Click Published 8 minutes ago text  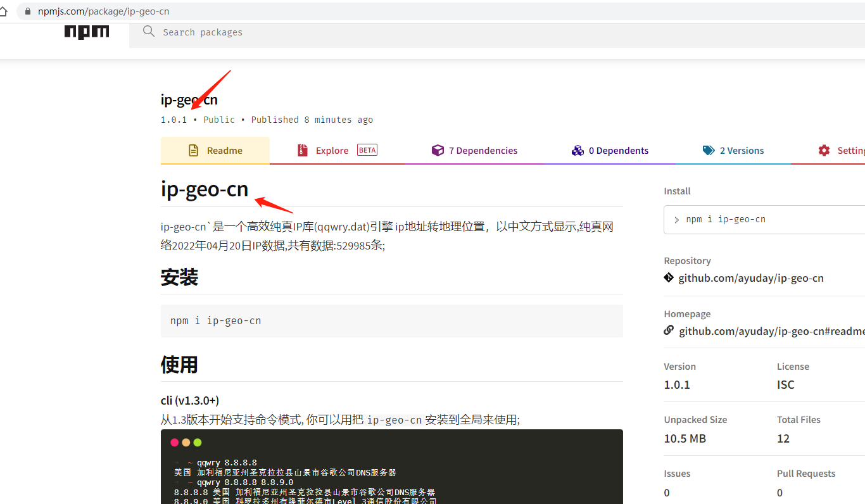pyautogui.click(x=312, y=120)
